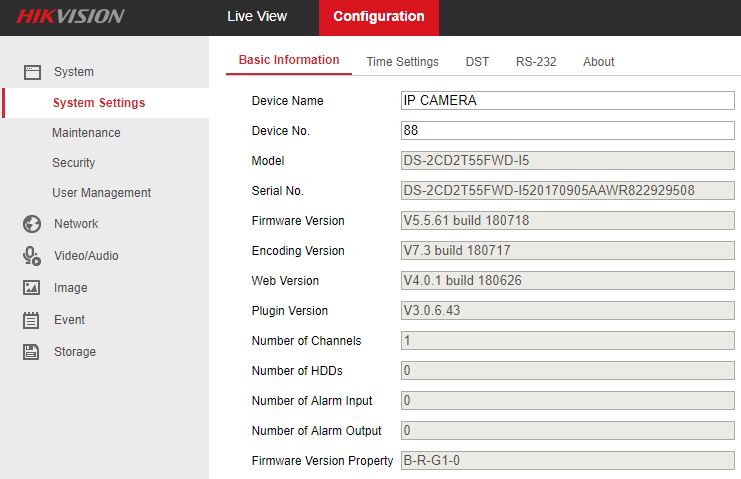
Task: Click the Number of Alarm Output field
Action: 568,430
